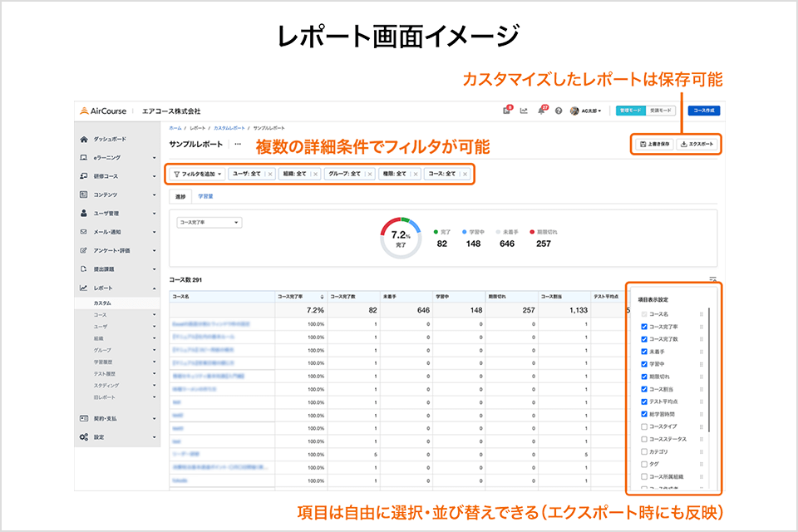
Task: Uncheck the 未着手 column checkbox
Action: (x=643, y=352)
